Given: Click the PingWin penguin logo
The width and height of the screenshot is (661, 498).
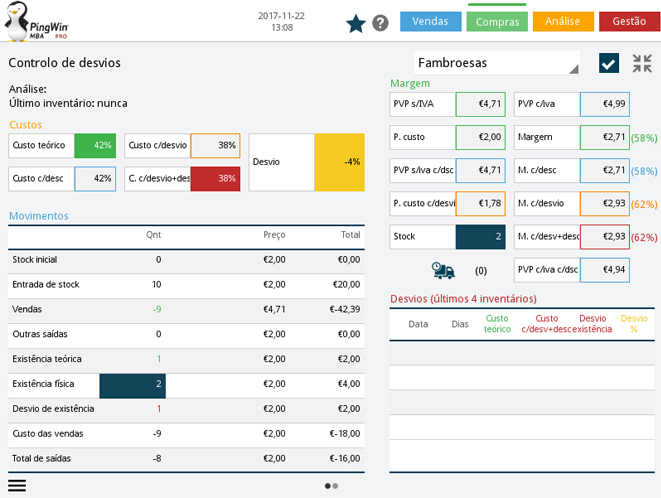Looking at the screenshot, I should coord(36,22).
